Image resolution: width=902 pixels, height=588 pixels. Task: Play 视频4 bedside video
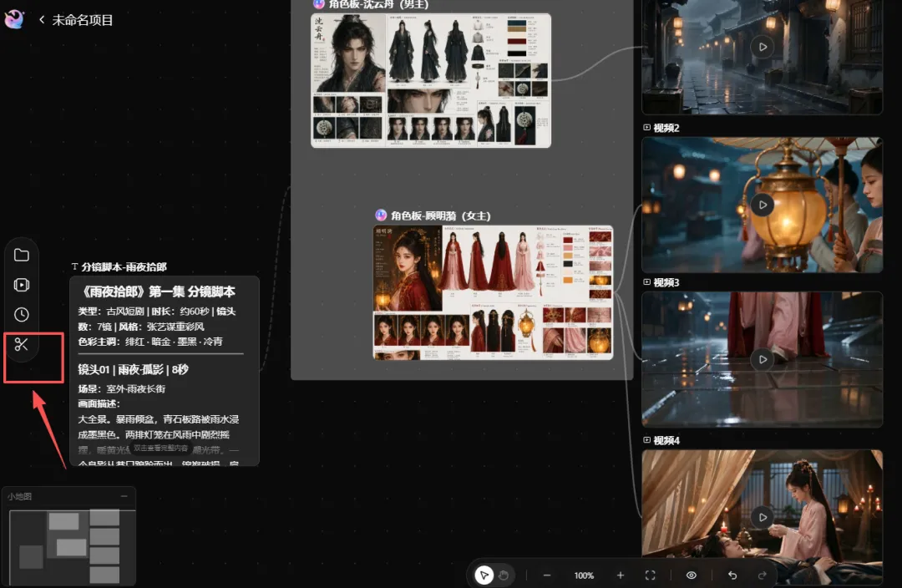(763, 517)
